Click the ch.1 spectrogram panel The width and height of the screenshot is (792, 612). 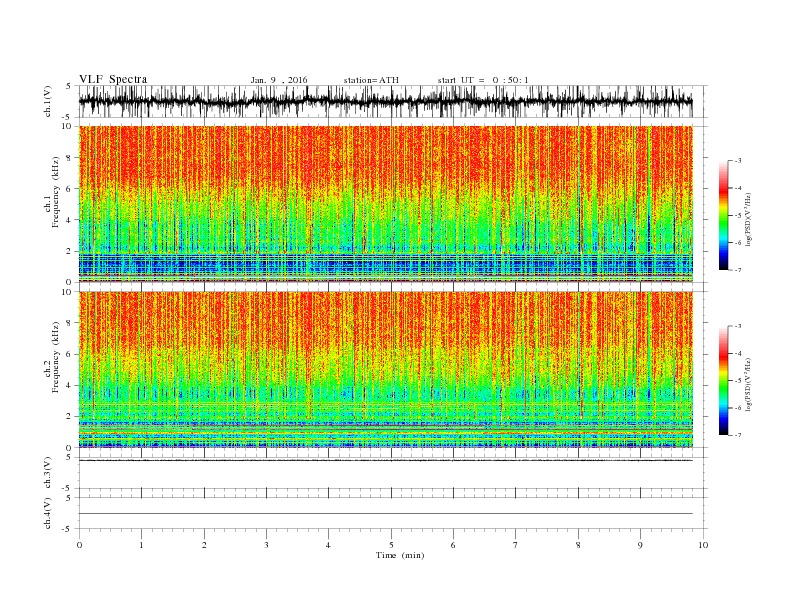(x=385, y=204)
